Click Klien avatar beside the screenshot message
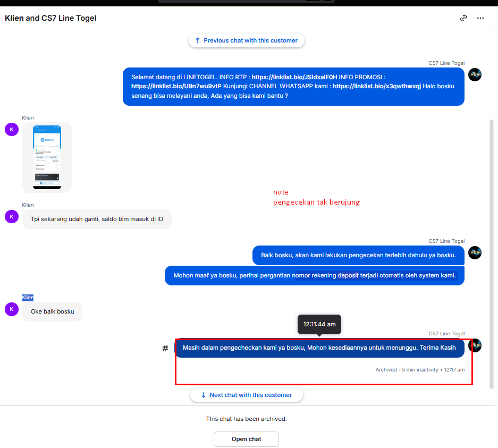The image size is (498, 448). [12, 129]
